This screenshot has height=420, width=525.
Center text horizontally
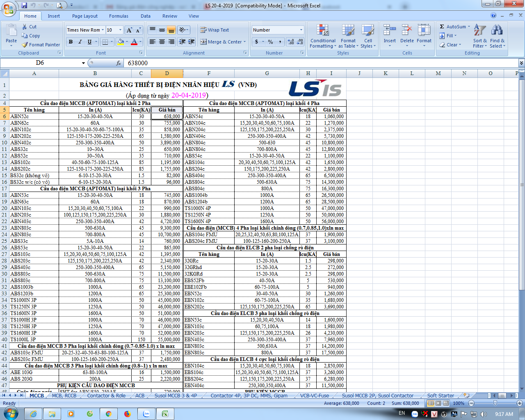(x=162, y=42)
